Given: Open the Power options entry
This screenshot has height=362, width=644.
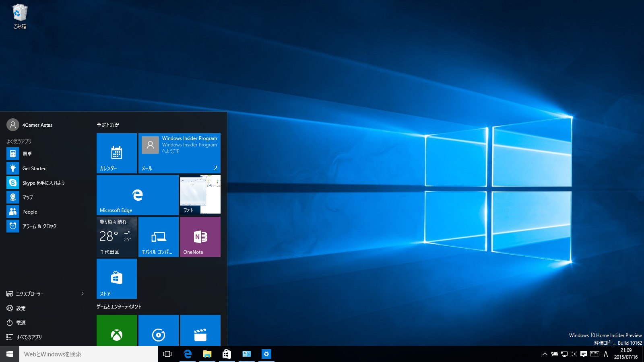Looking at the screenshot, I should (x=21, y=323).
